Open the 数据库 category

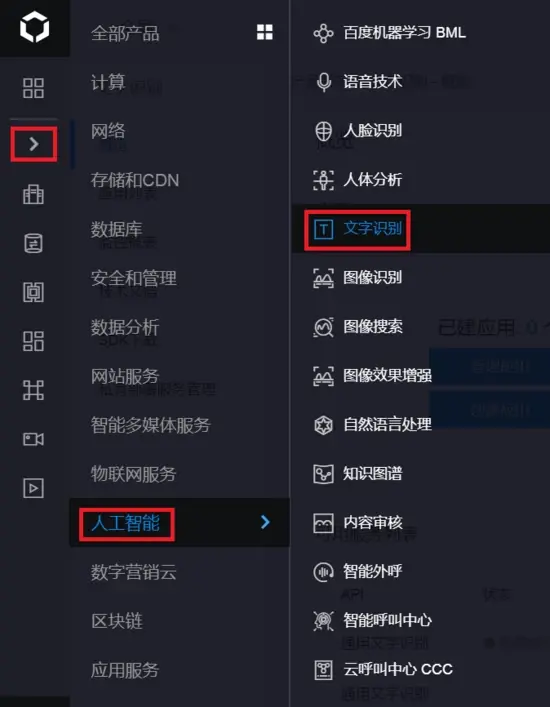click(x=116, y=229)
